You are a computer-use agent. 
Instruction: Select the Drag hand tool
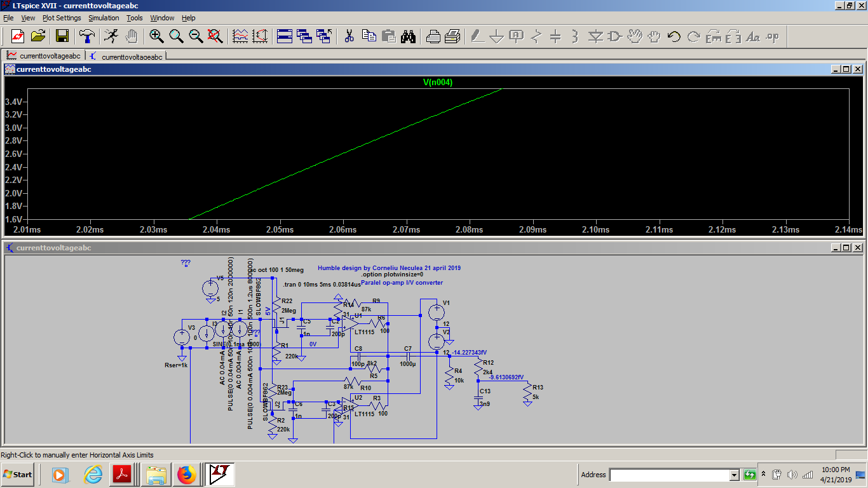pos(654,36)
